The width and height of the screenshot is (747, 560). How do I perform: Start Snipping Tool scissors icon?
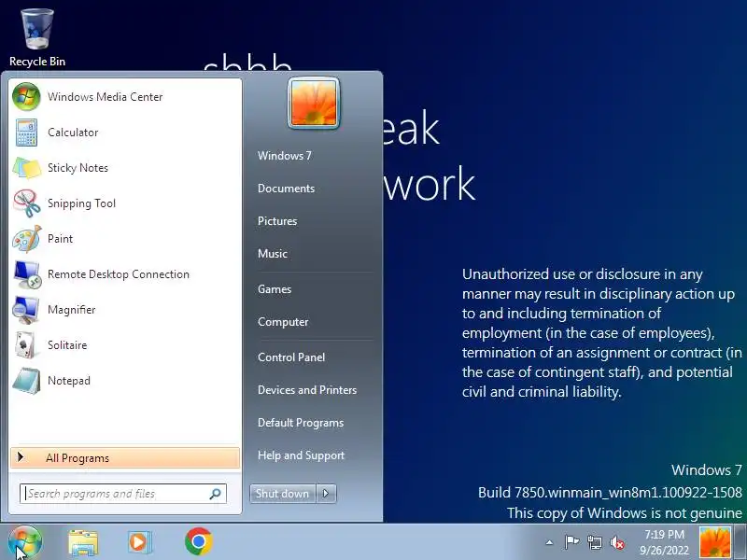[x=27, y=203]
